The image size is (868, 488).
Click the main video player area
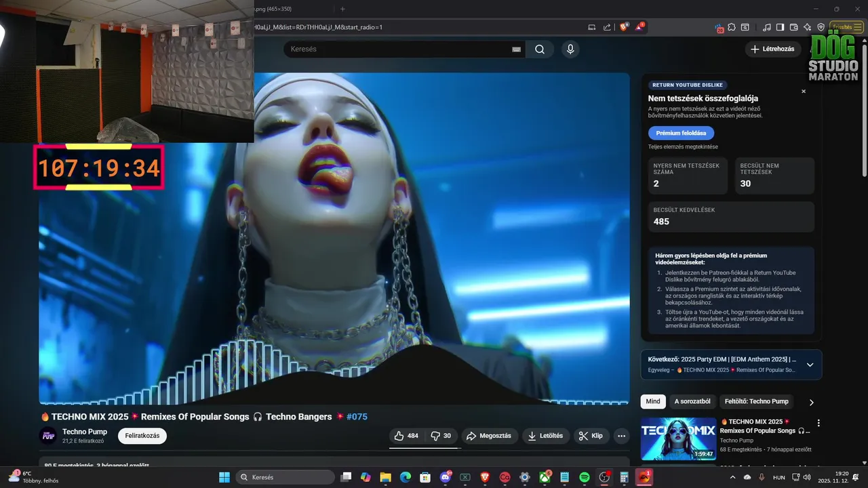coord(334,239)
